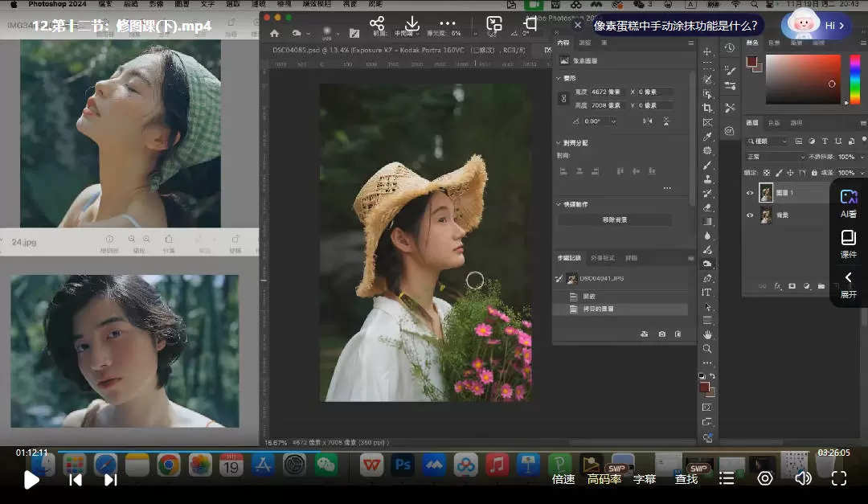This screenshot has height=504, width=868.
Task: Collapse the transform section in Properties panel
Action: point(559,78)
